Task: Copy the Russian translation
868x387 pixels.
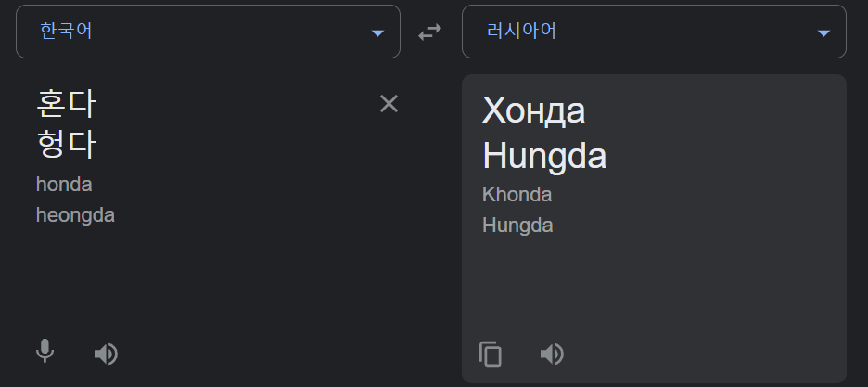Action: coord(491,354)
